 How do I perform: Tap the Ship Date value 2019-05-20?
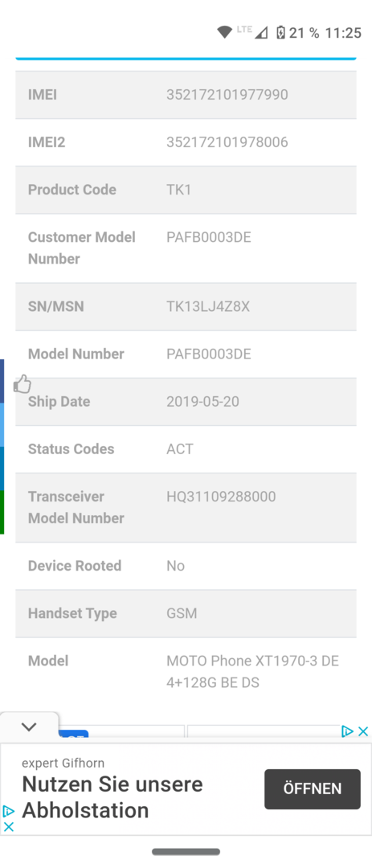(x=202, y=401)
